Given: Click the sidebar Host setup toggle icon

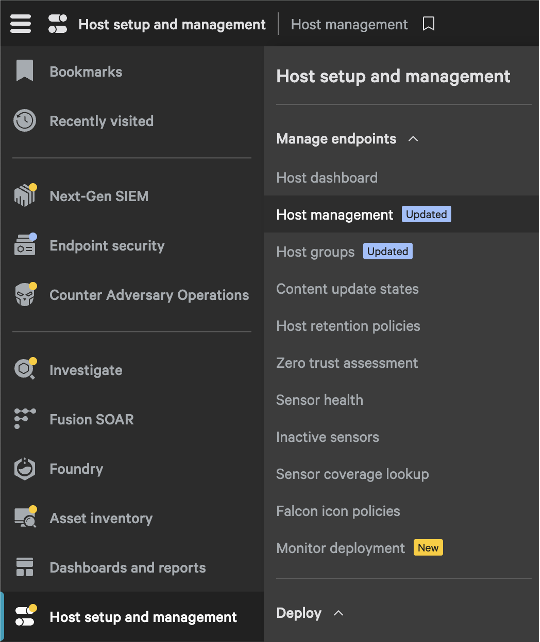Looking at the screenshot, I should coord(25,616).
